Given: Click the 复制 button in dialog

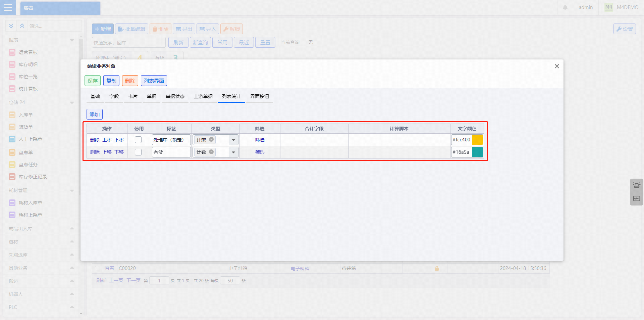Looking at the screenshot, I should coord(111,81).
